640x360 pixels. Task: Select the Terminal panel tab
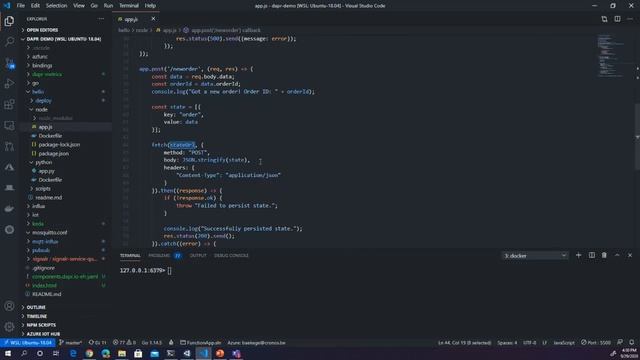[130, 256]
